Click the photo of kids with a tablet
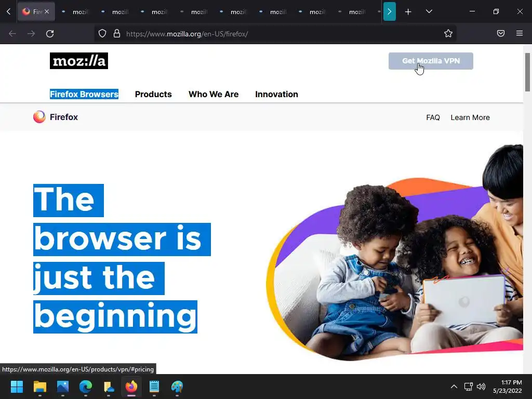The width and height of the screenshot is (532, 399). pyautogui.click(x=395, y=252)
